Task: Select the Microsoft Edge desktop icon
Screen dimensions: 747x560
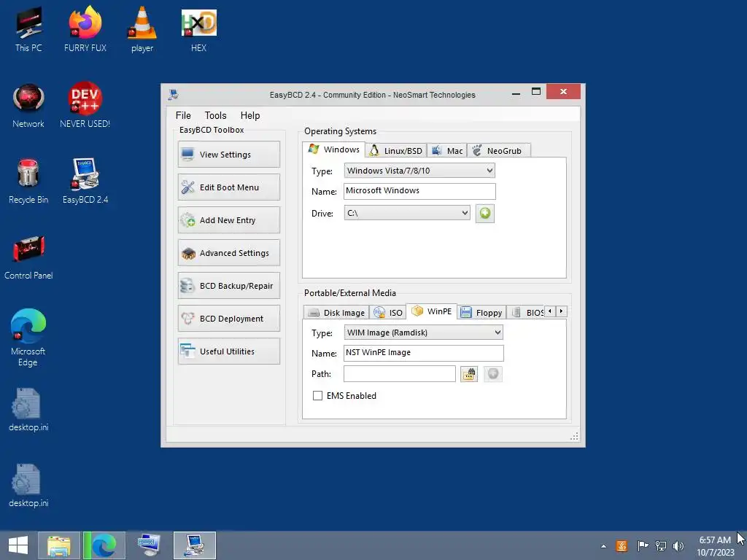Action: 28,337
